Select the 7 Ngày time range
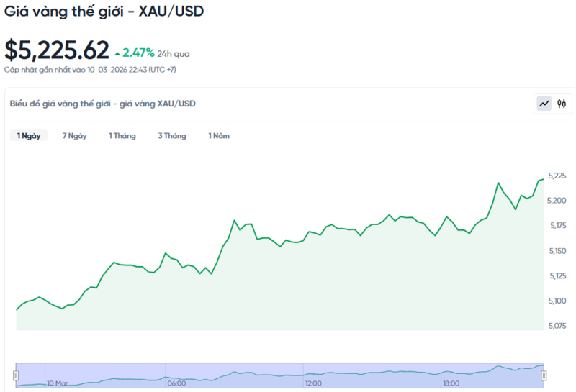Image resolution: width=576 pixels, height=392 pixels. tap(74, 136)
